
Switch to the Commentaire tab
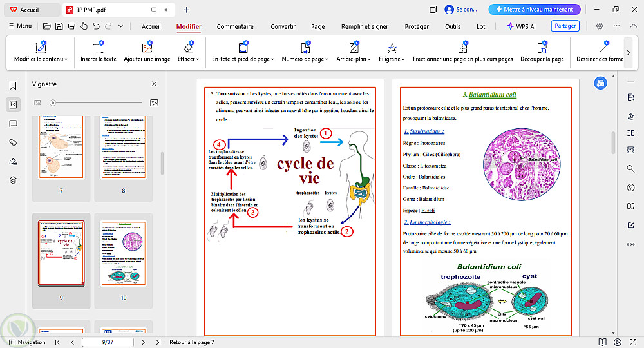tap(235, 26)
